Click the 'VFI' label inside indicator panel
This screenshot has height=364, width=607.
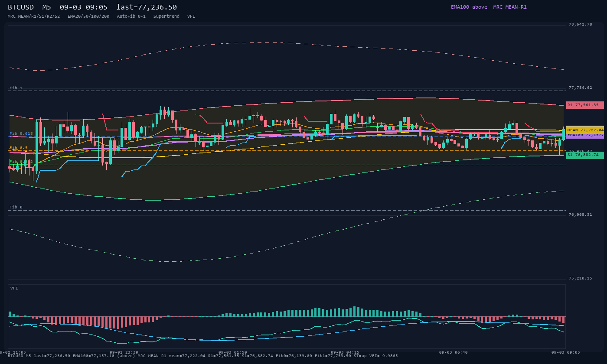pos(14,288)
